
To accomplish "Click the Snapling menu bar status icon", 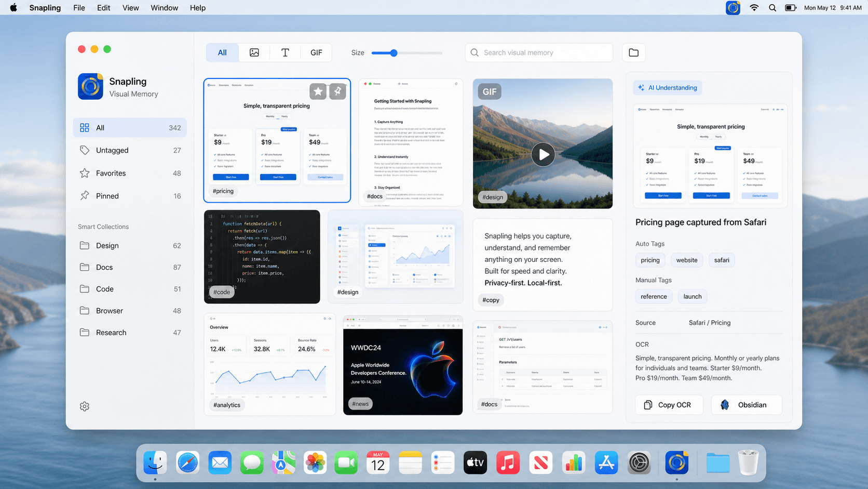I will point(733,8).
